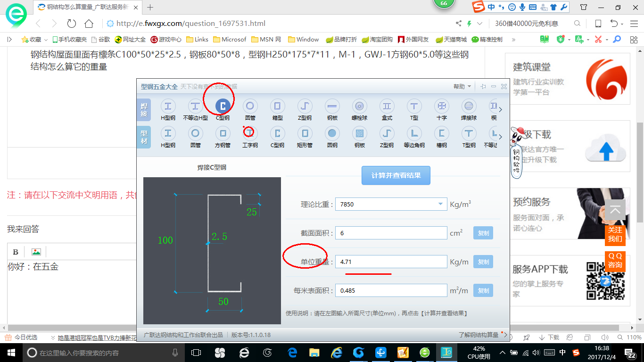Open the Microsof bookmarks folder
The height and width of the screenshot is (362, 644).
coord(230,40)
